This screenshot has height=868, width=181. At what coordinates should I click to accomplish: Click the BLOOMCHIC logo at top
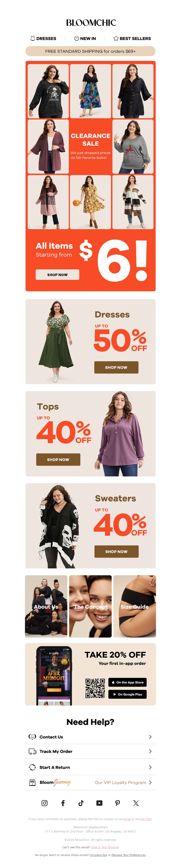(91, 23)
